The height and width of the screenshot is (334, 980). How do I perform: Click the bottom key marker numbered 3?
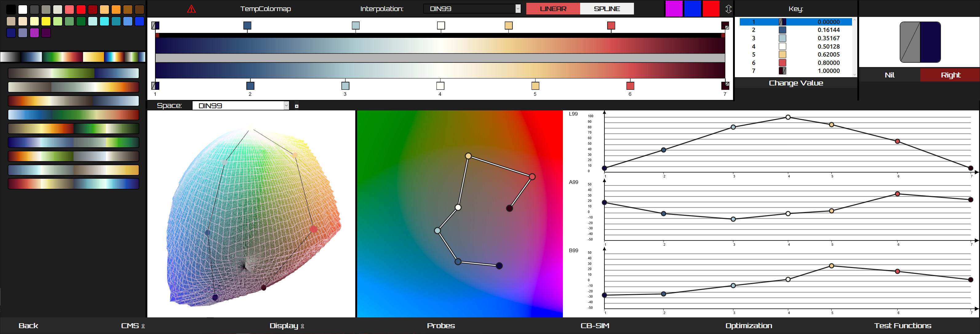(x=345, y=85)
